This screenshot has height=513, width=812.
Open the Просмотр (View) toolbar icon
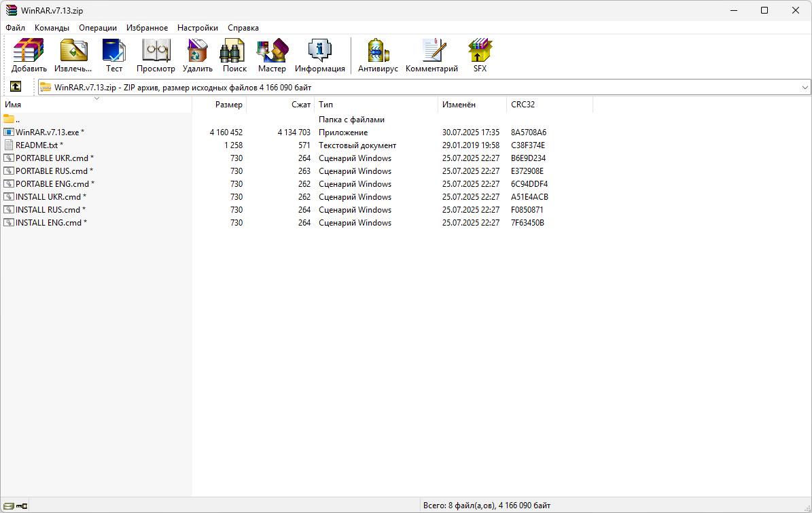[156, 50]
